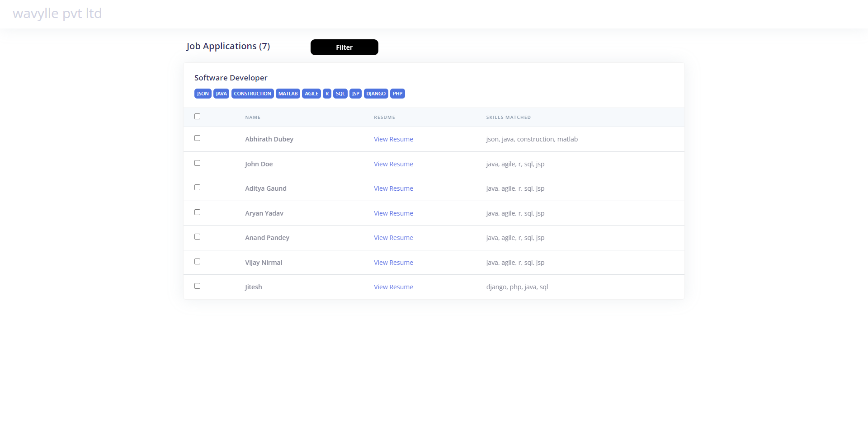868x428 pixels.
Task: Select the checkbox for Jitesh
Action: (197, 286)
